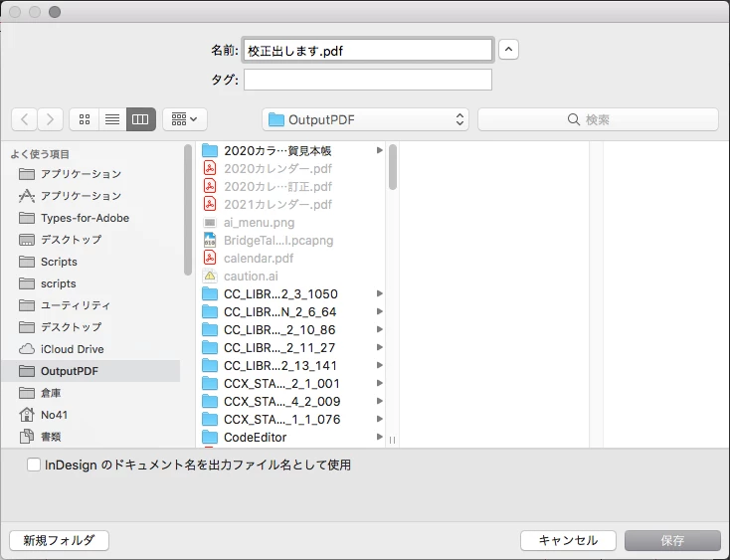Go back to previous folder

pyautogui.click(x=24, y=119)
